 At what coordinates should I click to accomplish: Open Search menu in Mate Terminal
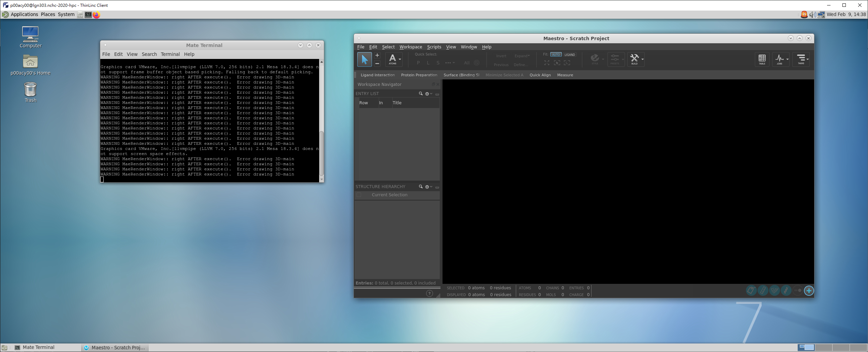(149, 54)
